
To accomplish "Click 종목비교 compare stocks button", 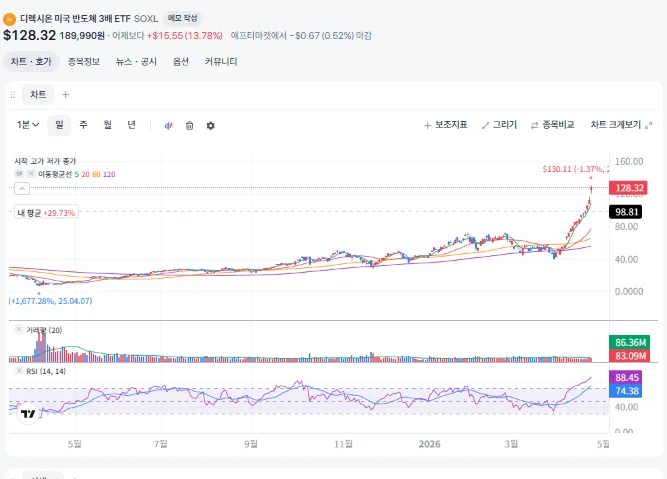I will pyautogui.click(x=552, y=125).
